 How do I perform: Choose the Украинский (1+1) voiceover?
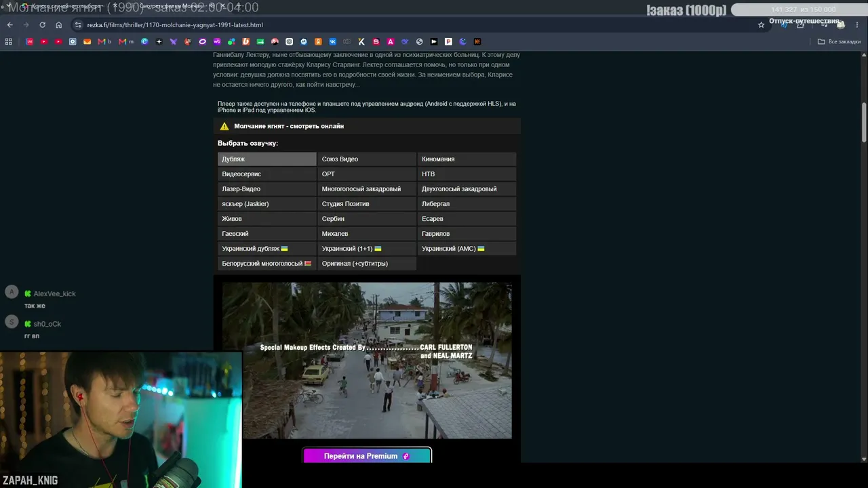367,249
